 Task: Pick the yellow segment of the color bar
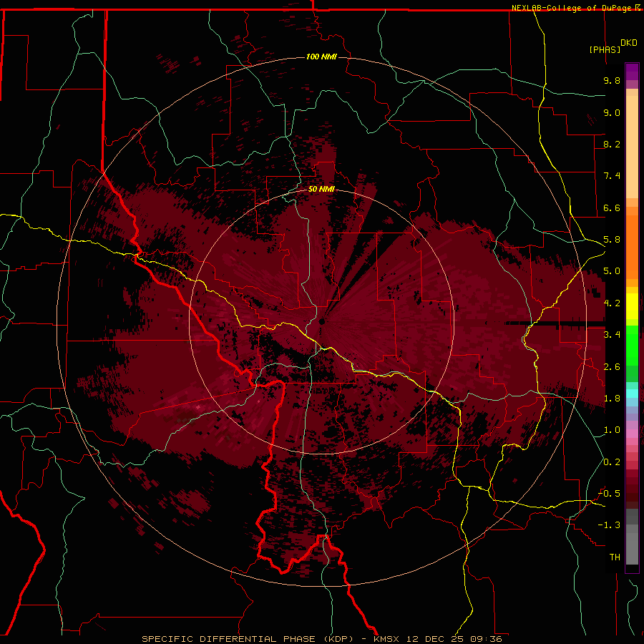click(632, 306)
